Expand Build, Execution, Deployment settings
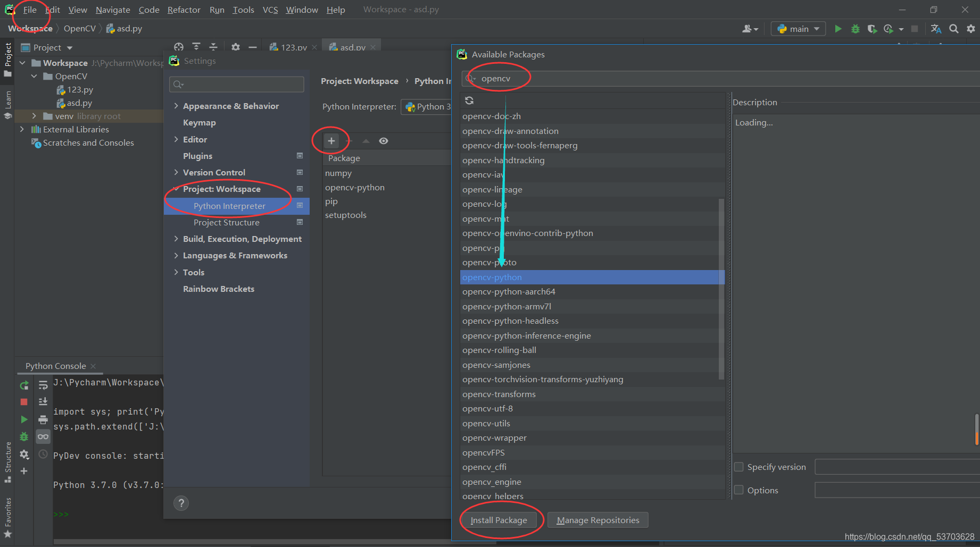 point(176,239)
